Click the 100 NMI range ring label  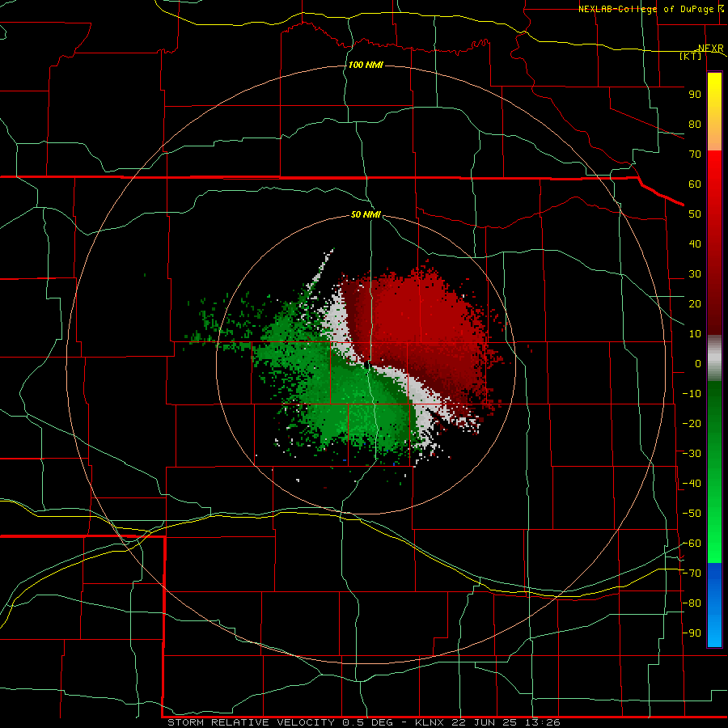coord(366,65)
